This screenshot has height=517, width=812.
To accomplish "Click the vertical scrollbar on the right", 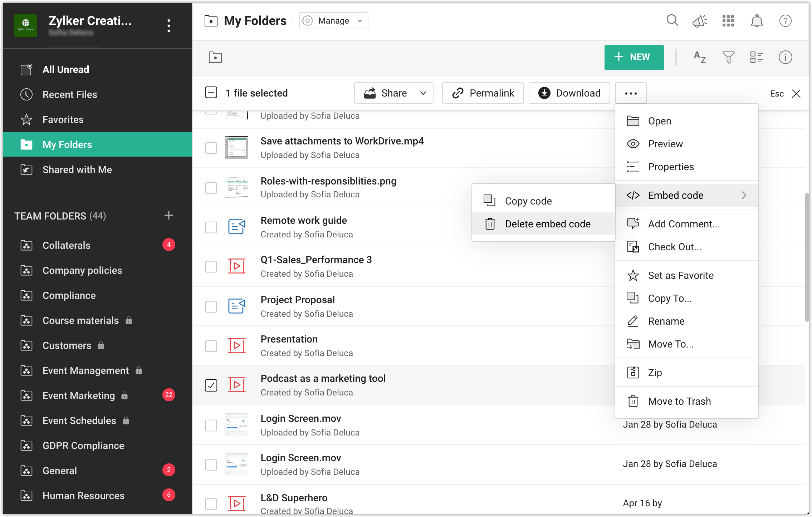I will click(806, 257).
